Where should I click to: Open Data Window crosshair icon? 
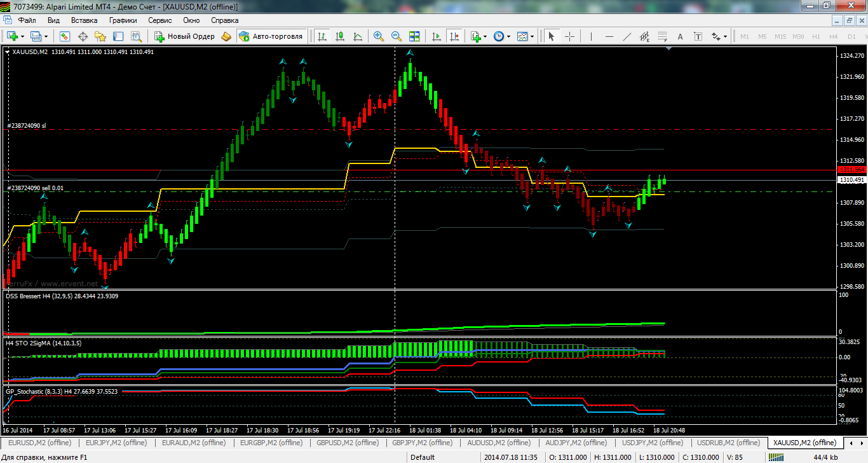[83, 36]
